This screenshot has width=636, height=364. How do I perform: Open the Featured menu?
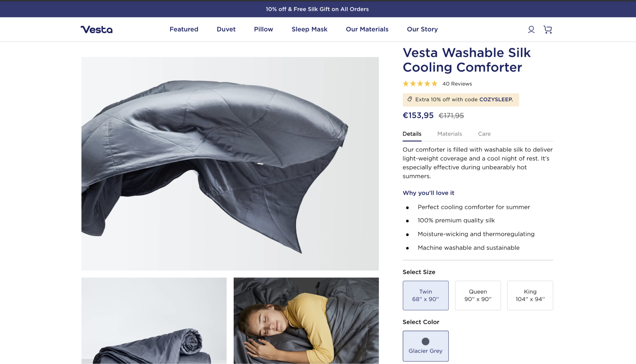pos(184,29)
